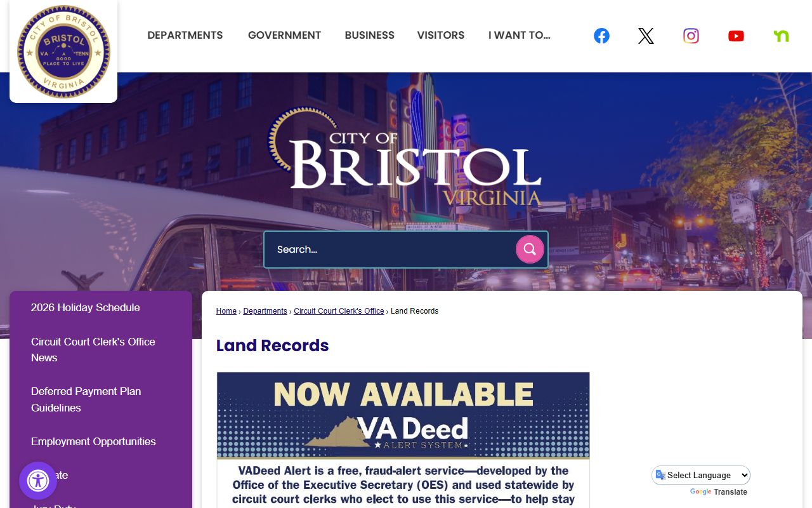Open the Instagram social link
The width and height of the screenshot is (812, 508).
[691, 36]
